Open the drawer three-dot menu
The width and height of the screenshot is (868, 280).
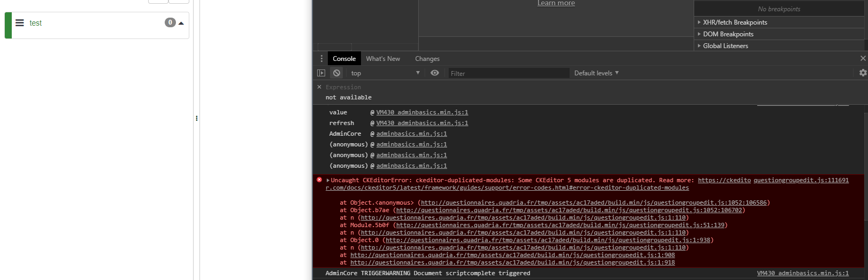point(321,59)
